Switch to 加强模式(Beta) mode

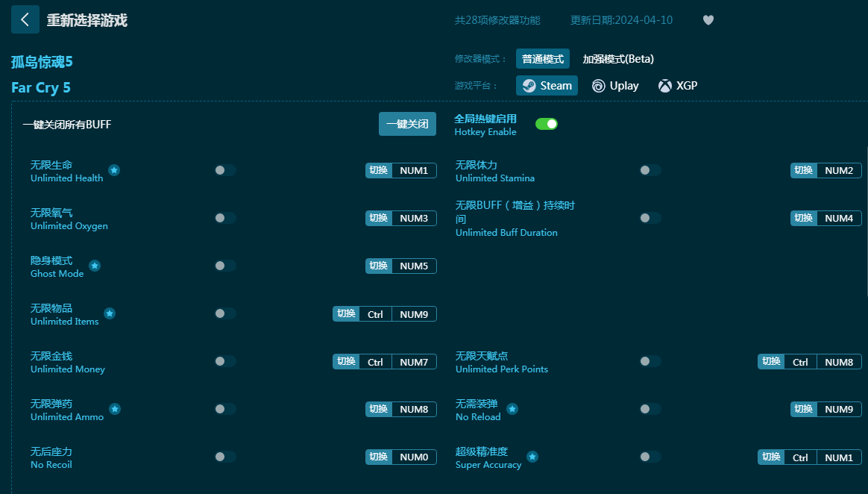tap(618, 59)
